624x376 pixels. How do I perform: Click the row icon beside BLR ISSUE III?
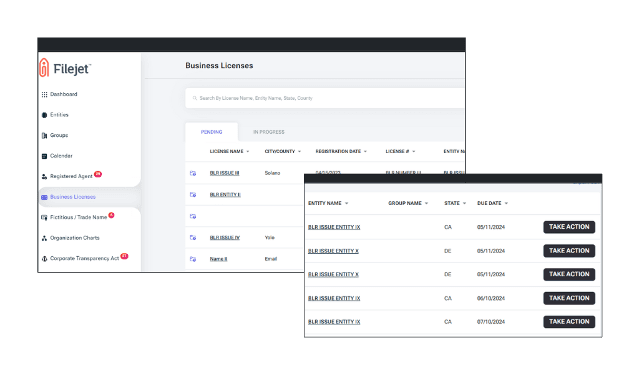[193, 173]
